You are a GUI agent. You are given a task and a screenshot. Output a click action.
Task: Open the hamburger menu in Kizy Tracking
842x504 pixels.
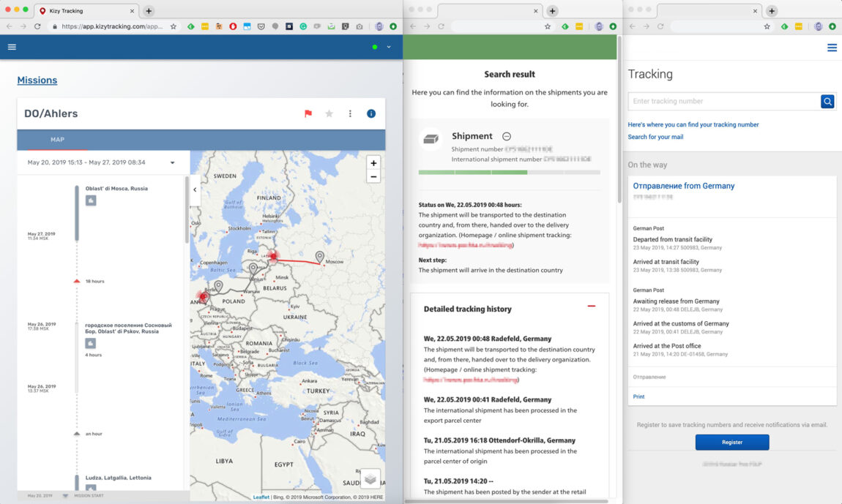[x=12, y=48]
